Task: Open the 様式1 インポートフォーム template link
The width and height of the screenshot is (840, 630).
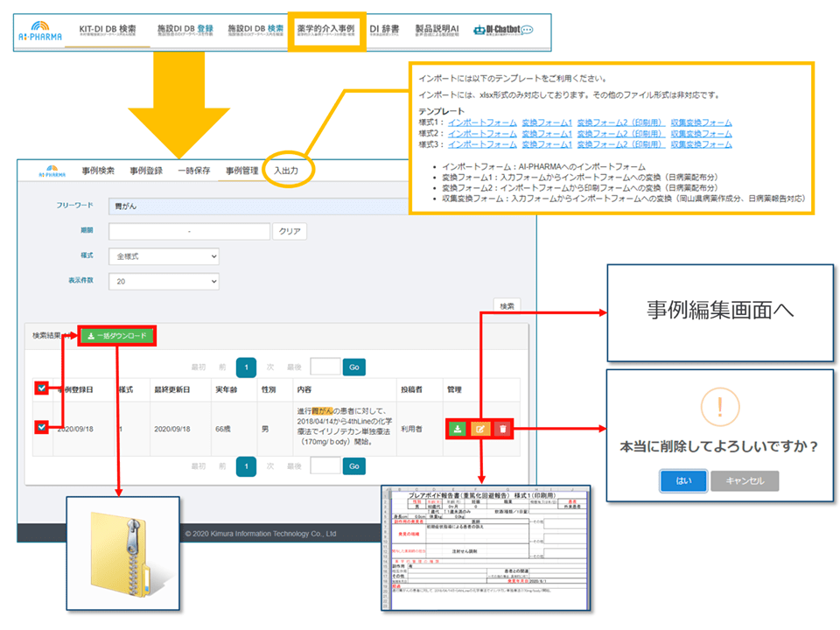Action: 481,122
